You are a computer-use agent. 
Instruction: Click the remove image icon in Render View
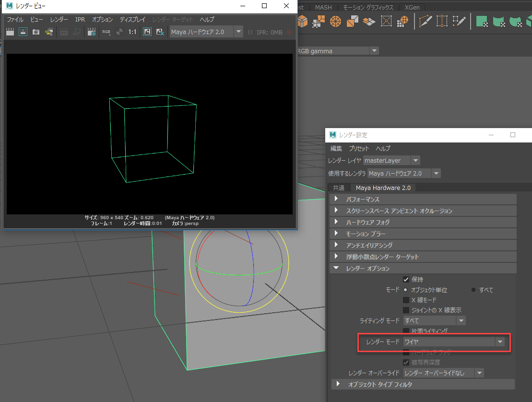[x=160, y=32]
